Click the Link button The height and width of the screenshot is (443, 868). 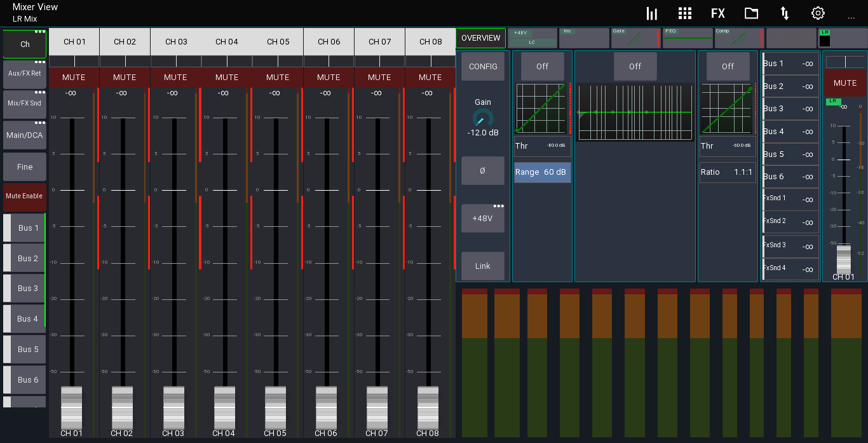pos(482,266)
